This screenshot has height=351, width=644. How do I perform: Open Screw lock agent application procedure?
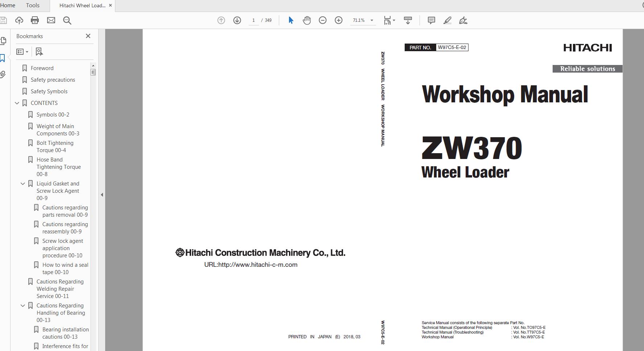[63, 248]
